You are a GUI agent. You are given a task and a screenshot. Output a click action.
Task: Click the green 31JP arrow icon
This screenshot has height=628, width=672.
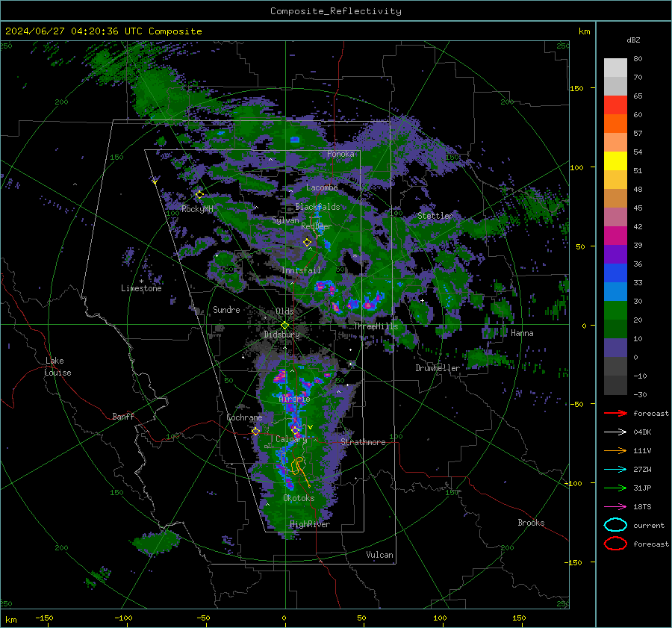pyautogui.click(x=615, y=488)
